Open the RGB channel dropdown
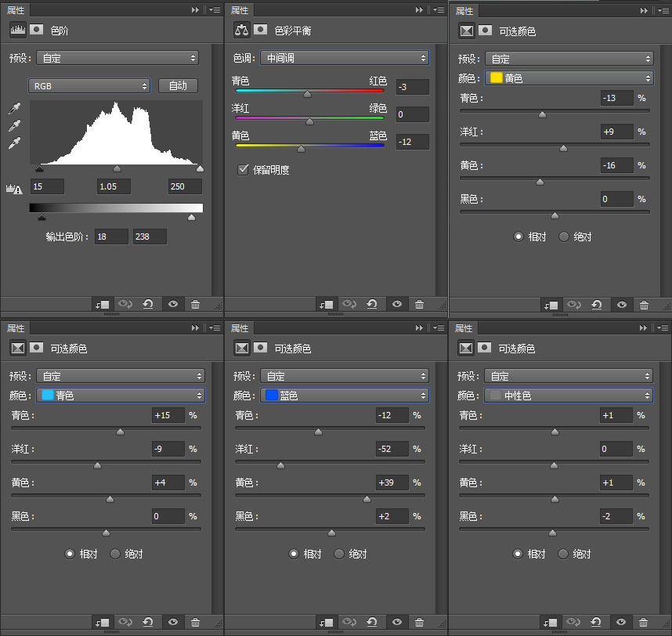 pos(89,85)
